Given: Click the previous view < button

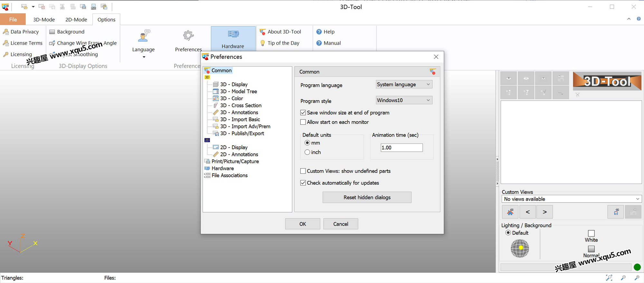Looking at the screenshot, I should click(x=527, y=212).
